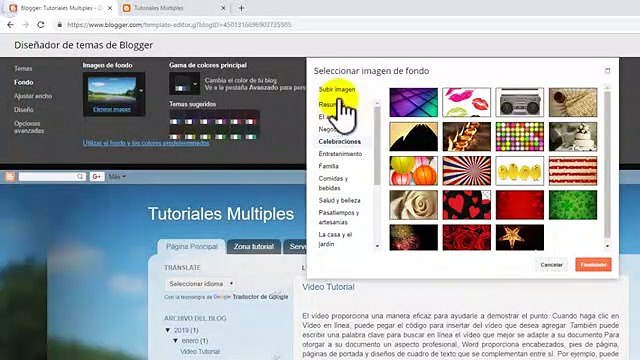Click the Blogger logo in the navbar
Screen dimensions: 640x360
point(10,176)
